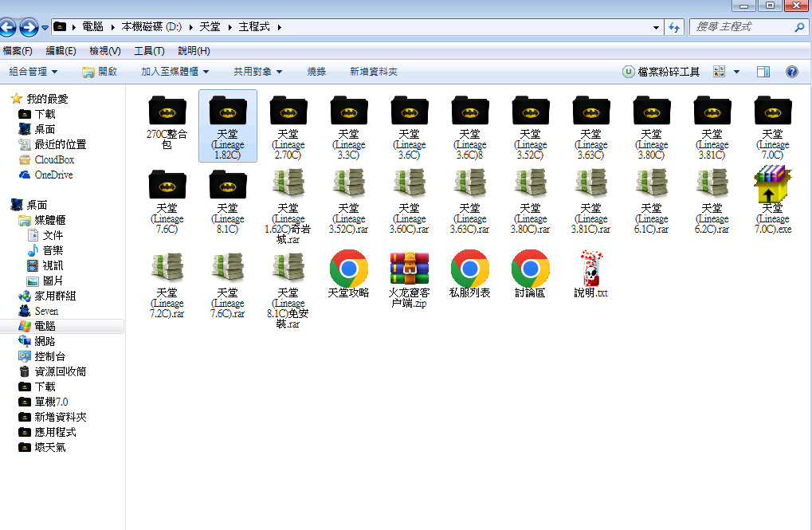Expand the breadcrumb arrow after 本機磁碟 (D:)
This screenshot has height=530, width=812.
click(x=190, y=27)
